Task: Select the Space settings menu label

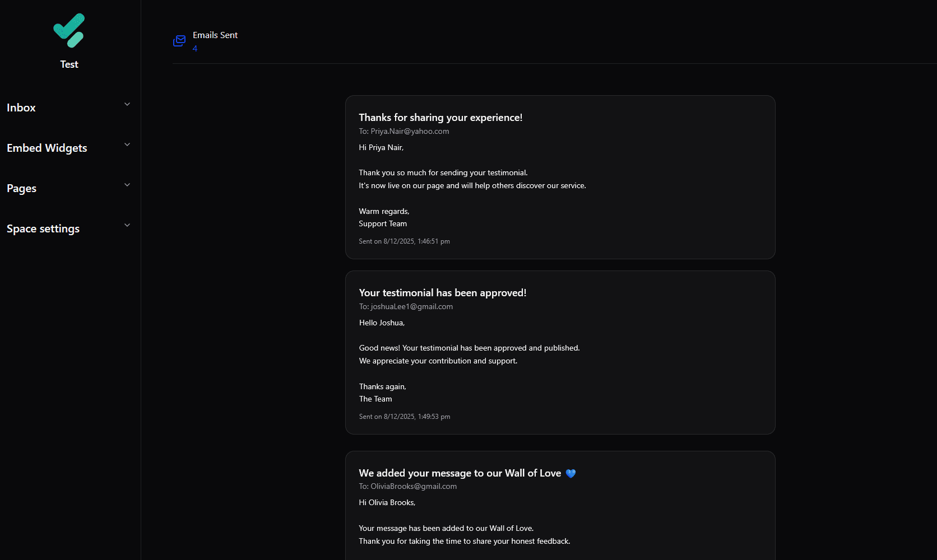Action: pos(43,228)
